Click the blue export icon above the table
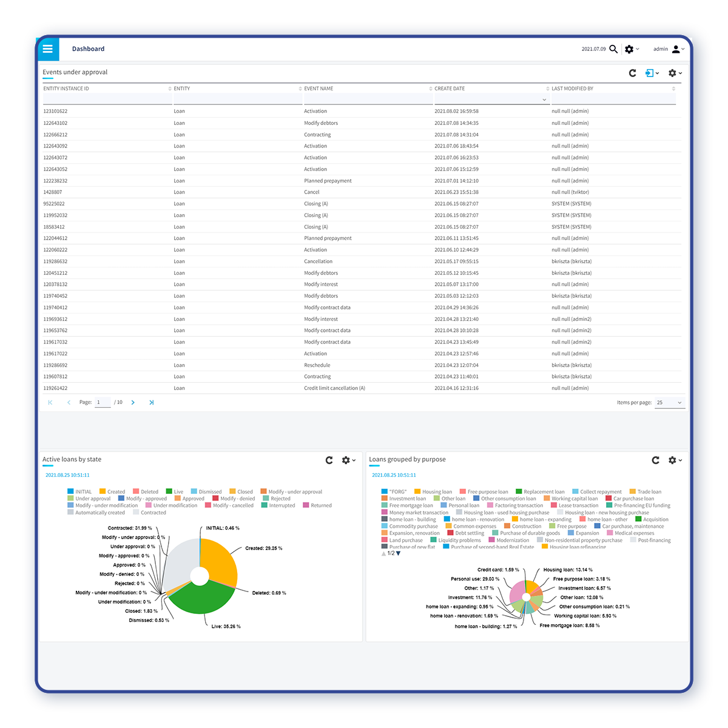Screen dimensions: 728x728 [650, 73]
